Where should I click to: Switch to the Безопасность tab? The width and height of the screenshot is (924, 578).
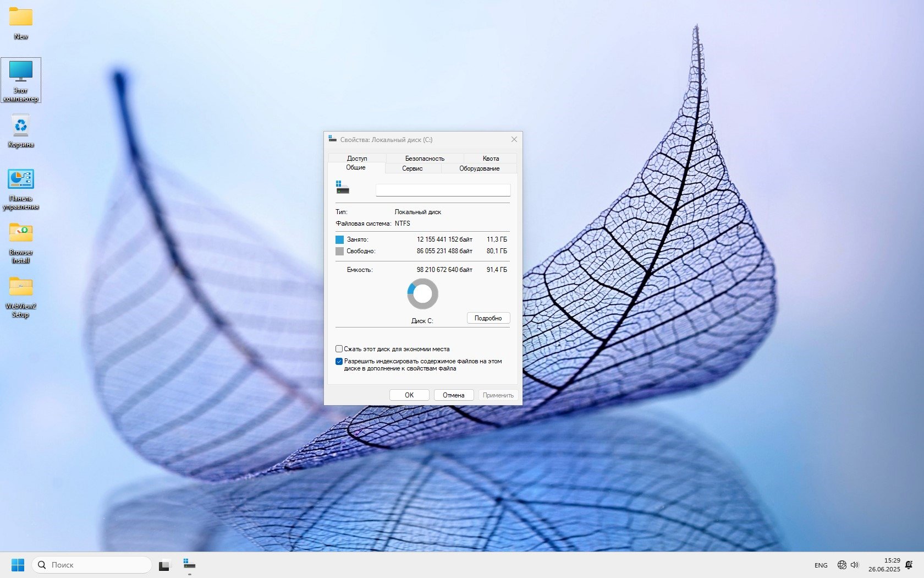(425, 159)
